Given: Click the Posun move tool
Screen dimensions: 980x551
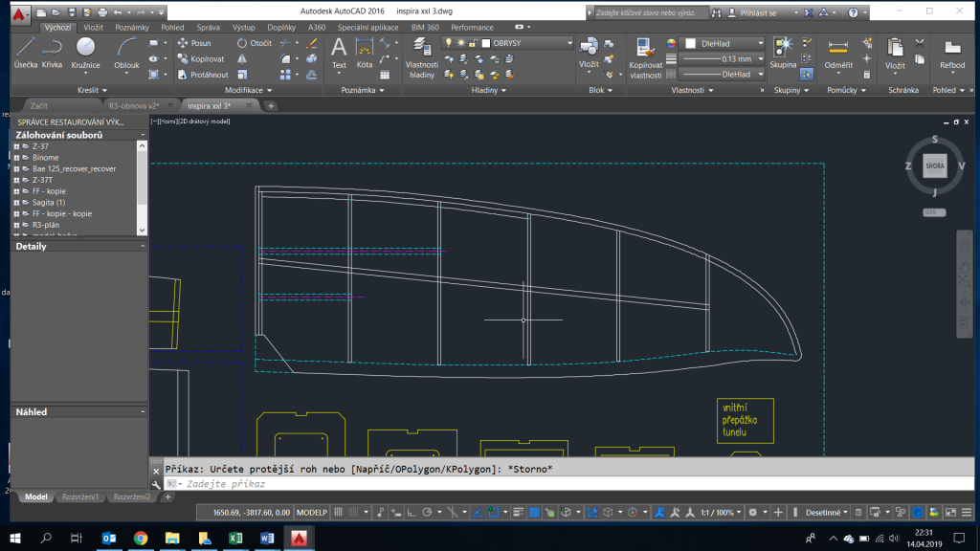Looking at the screenshot, I should point(194,44).
